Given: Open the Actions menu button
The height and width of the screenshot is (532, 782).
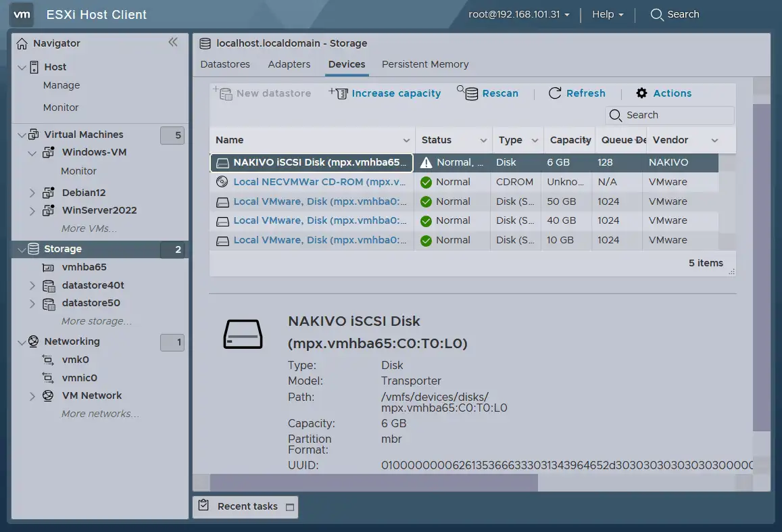Looking at the screenshot, I should (664, 93).
